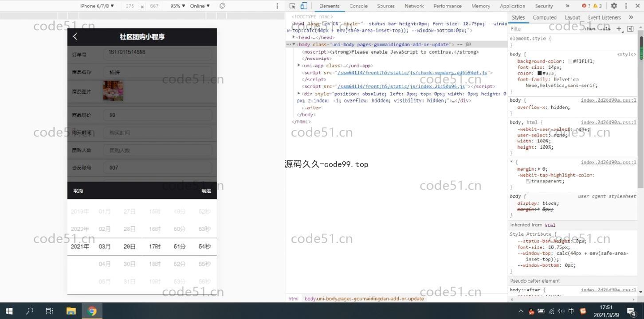Screen dimensions: 644x319
Task: Select the Computed sidebar tab
Action: click(545, 17)
